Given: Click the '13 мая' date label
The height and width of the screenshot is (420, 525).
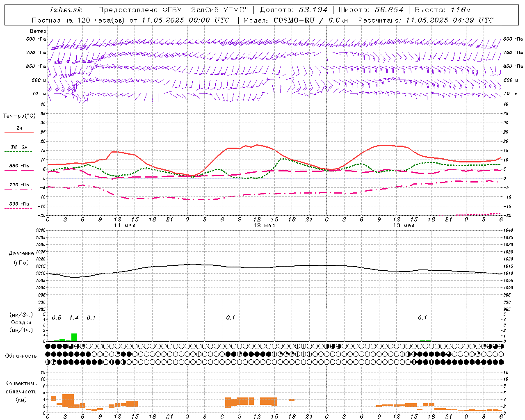Looking at the screenshot, I should (404, 226).
